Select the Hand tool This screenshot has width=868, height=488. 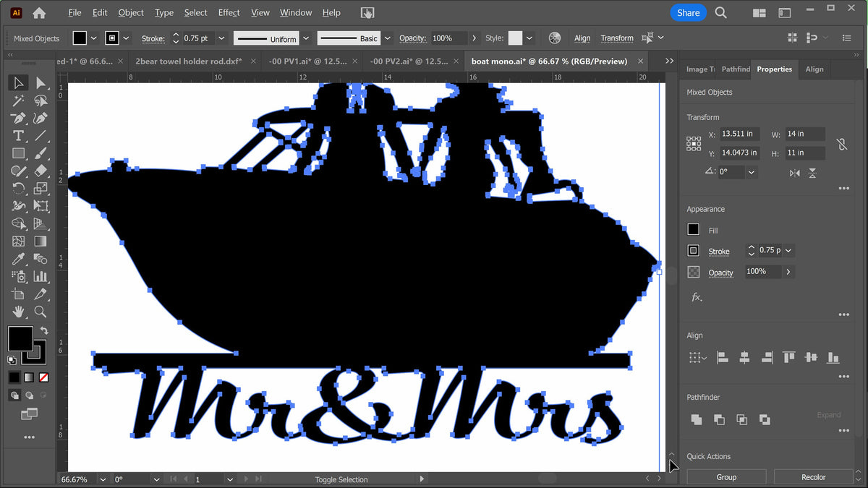tap(19, 312)
